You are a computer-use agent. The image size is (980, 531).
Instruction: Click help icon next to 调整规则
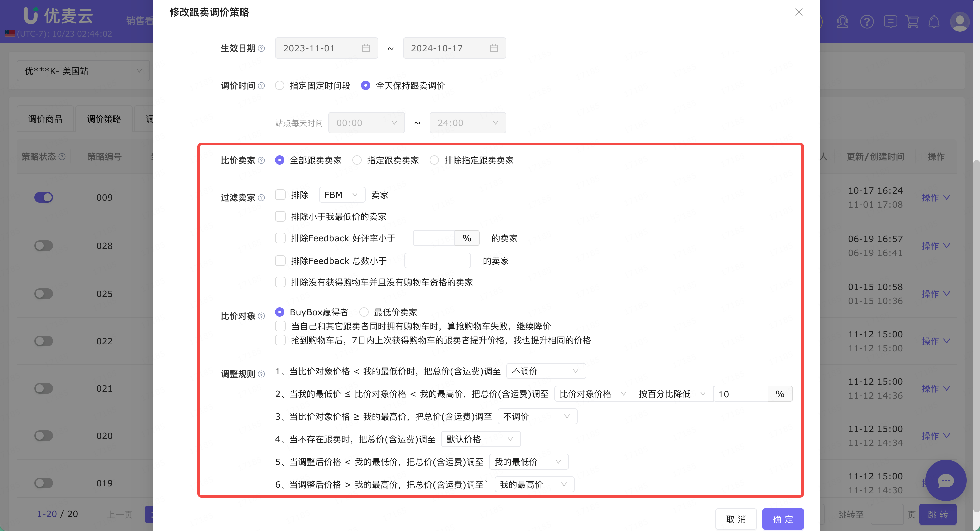[261, 374]
